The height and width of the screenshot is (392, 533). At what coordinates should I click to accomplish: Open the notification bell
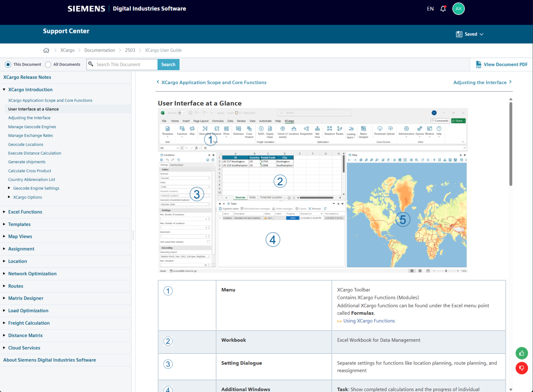[443, 9]
